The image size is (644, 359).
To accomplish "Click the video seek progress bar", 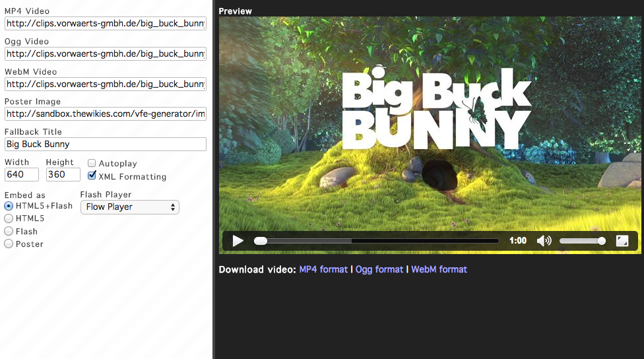I will [376, 241].
